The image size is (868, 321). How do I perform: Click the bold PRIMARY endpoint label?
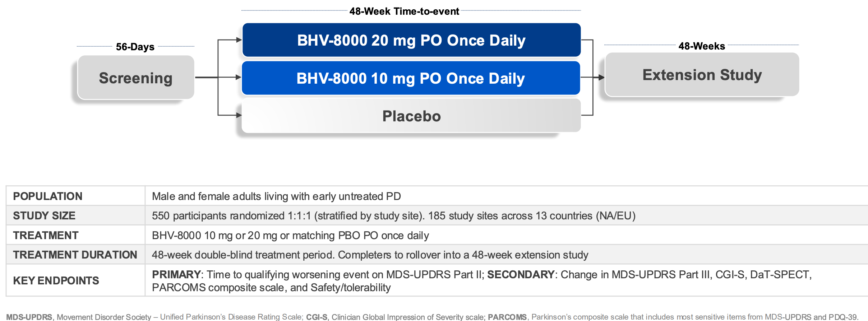[x=176, y=274]
